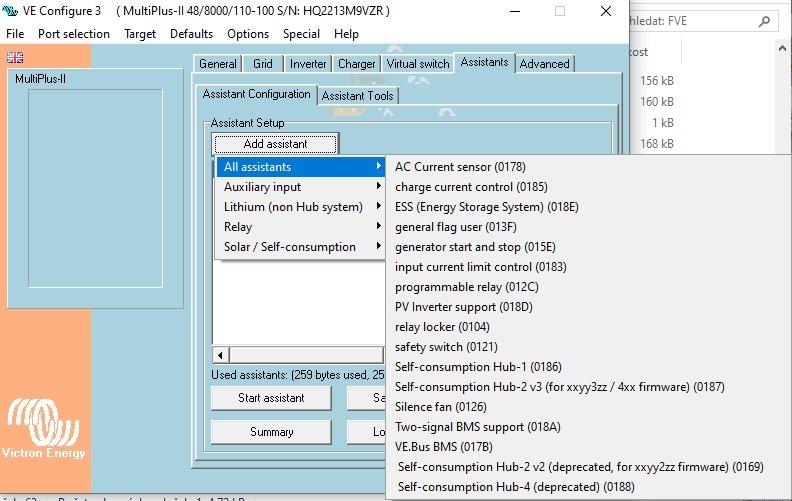Expand the Lithium (non Hub system) submenu
This screenshot has width=792, height=501.
[301, 207]
